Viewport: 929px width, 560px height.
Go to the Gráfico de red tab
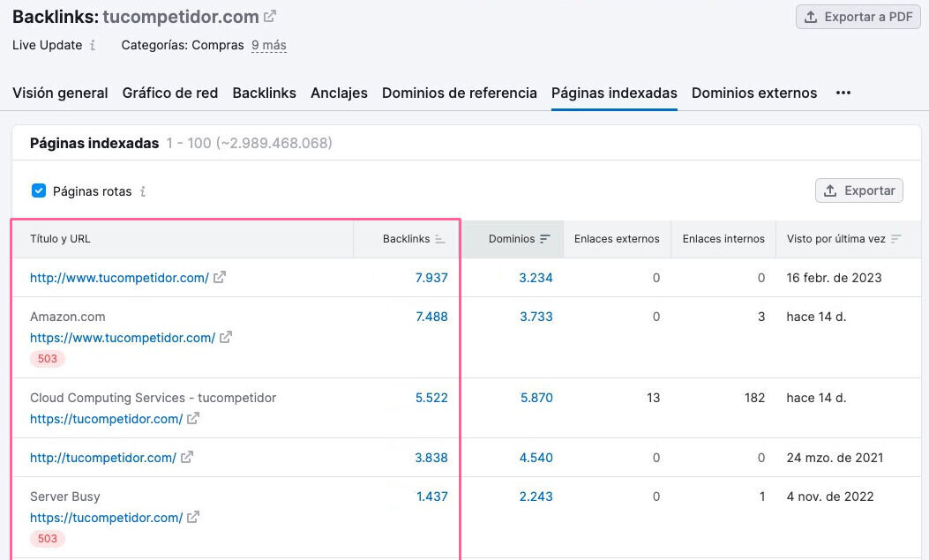[169, 93]
